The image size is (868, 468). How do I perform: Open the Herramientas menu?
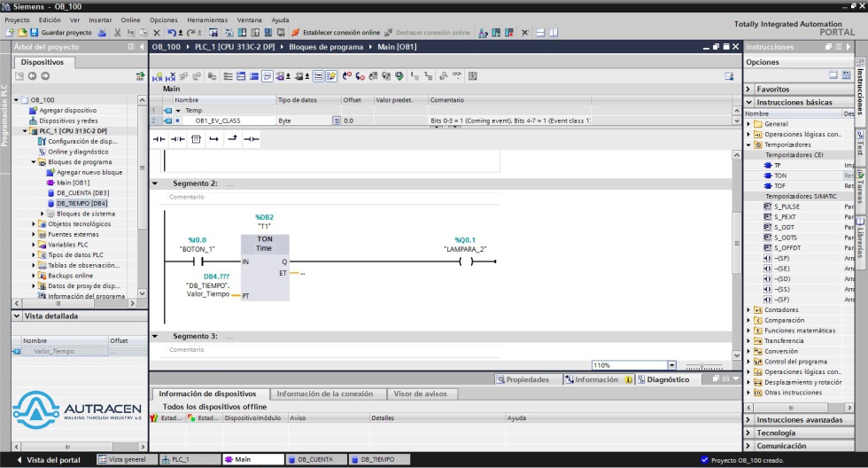[x=207, y=19]
